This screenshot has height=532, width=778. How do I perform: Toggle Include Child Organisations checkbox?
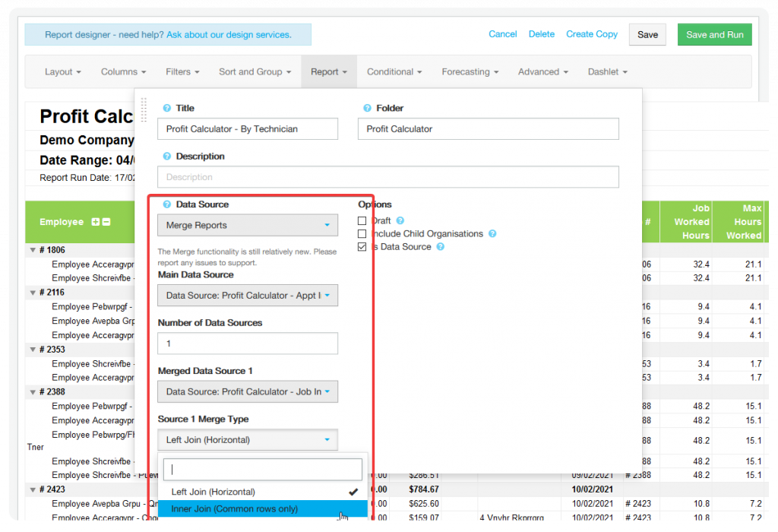[362, 234]
